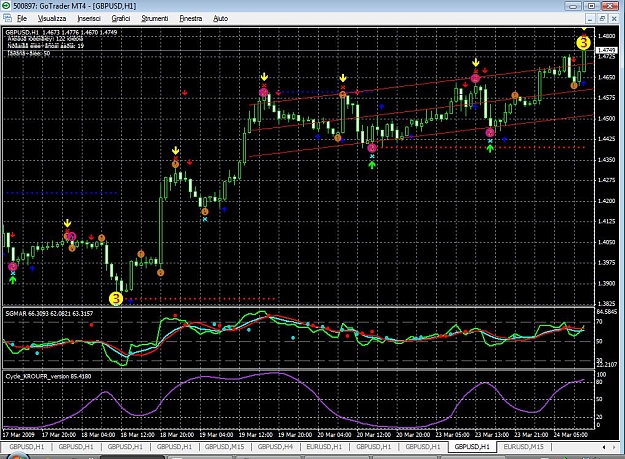Click the 20 Mar 12:00 time label
The width and height of the screenshot is (625, 459).
click(374, 434)
